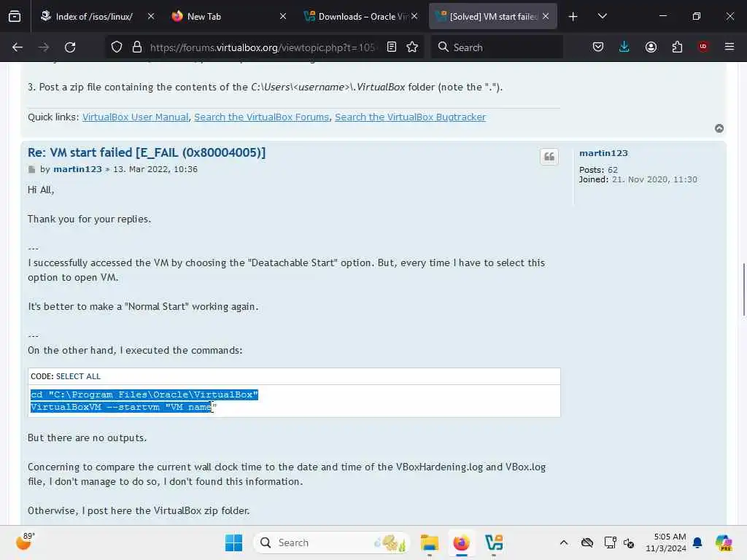The width and height of the screenshot is (747, 560).
Task: Open martin123 author link under post title
Action: pyautogui.click(x=77, y=169)
